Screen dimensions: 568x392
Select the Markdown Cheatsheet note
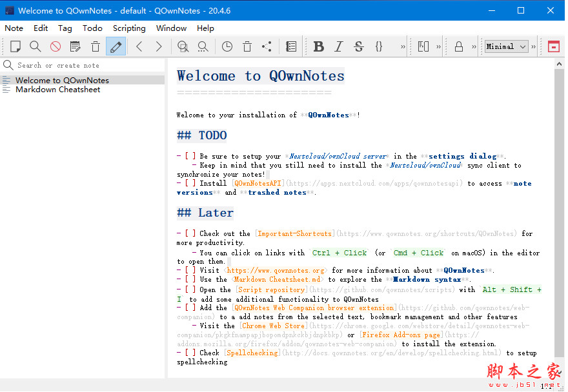pos(58,90)
